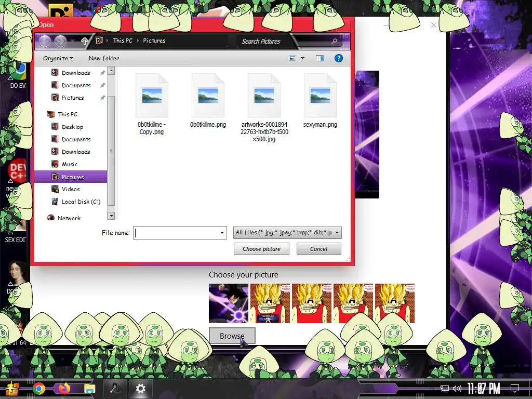Click the Start button on taskbar
The height and width of the screenshot is (399, 532).
12,389
